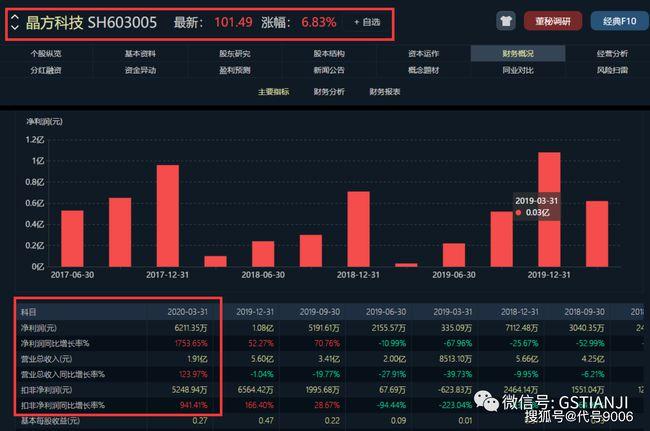The image size is (650, 431).
Task: Click 净利润(元) chart legend label
Action: [44, 121]
